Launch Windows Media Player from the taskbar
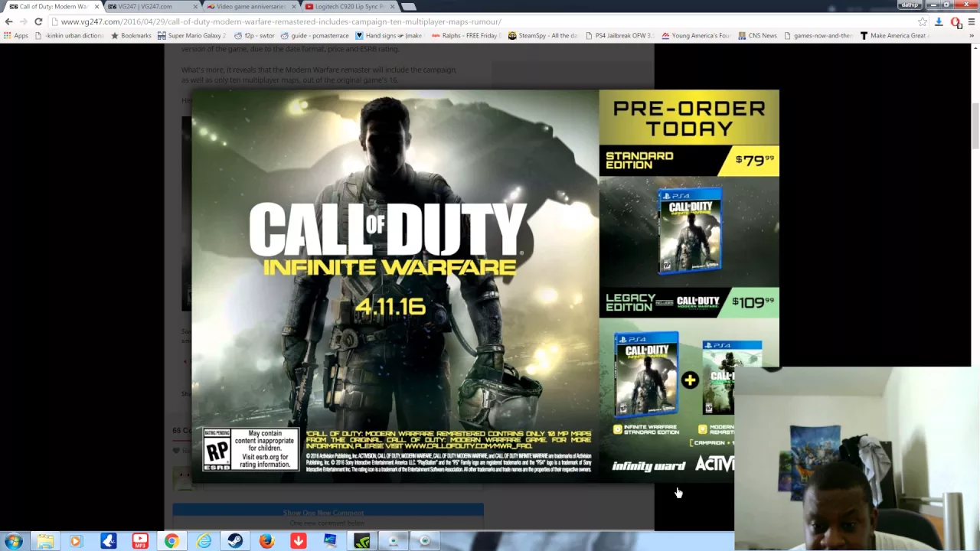The image size is (980, 551). [x=75, y=541]
